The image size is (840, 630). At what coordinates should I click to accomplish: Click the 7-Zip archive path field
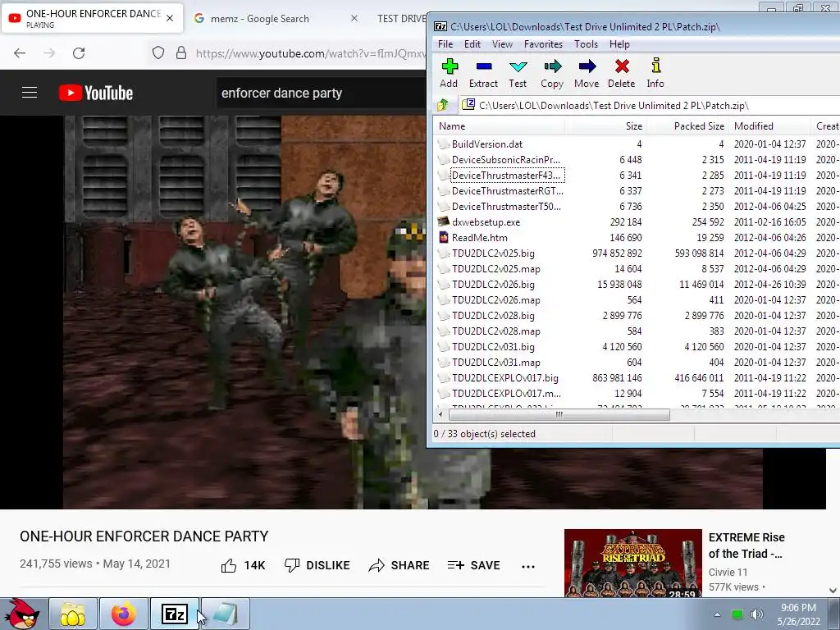[x=650, y=105]
